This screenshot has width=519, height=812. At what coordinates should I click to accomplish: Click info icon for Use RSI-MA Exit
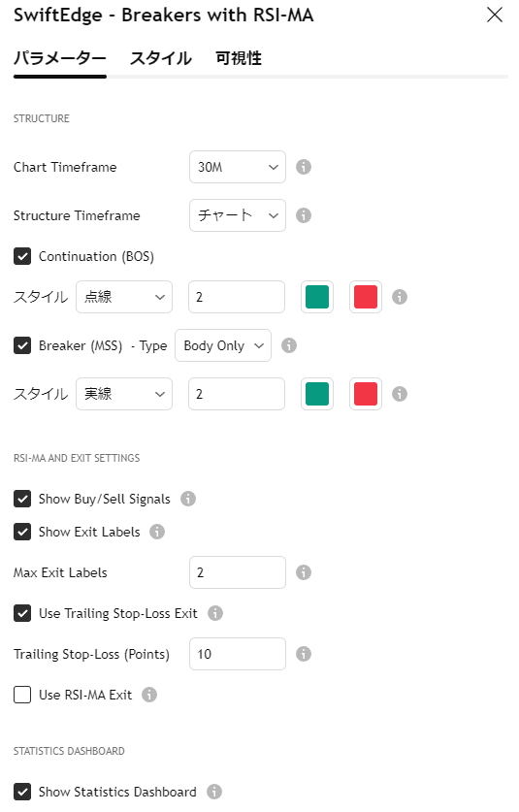[149, 695]
